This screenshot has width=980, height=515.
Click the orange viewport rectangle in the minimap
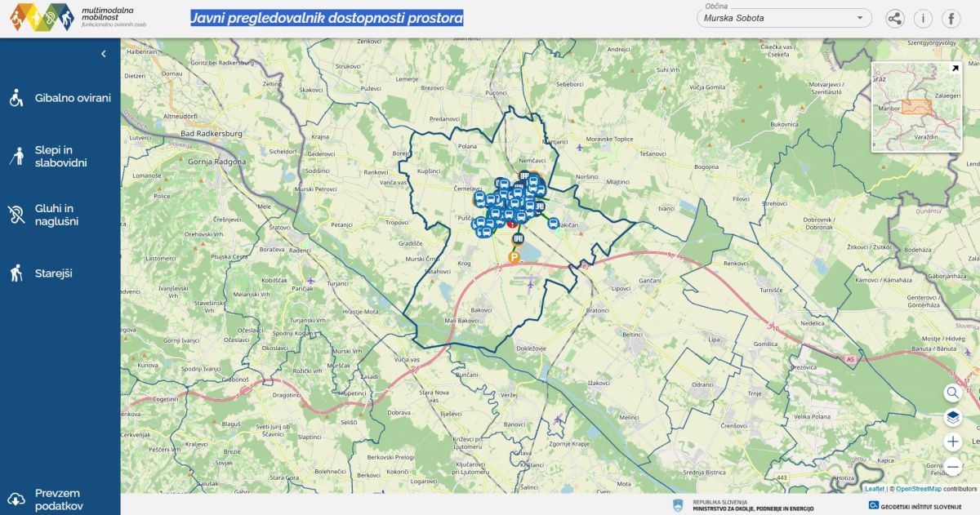[915, 107]
